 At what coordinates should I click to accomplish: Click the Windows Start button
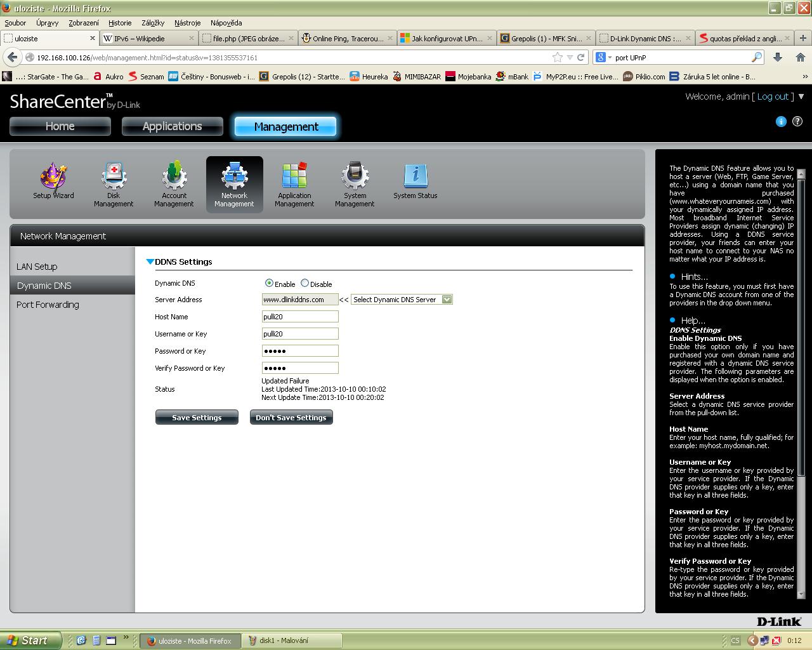click(31, 640)
